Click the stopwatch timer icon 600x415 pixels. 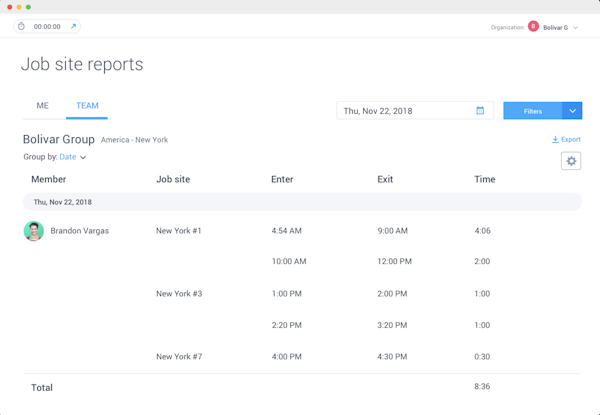click(21, 26)
